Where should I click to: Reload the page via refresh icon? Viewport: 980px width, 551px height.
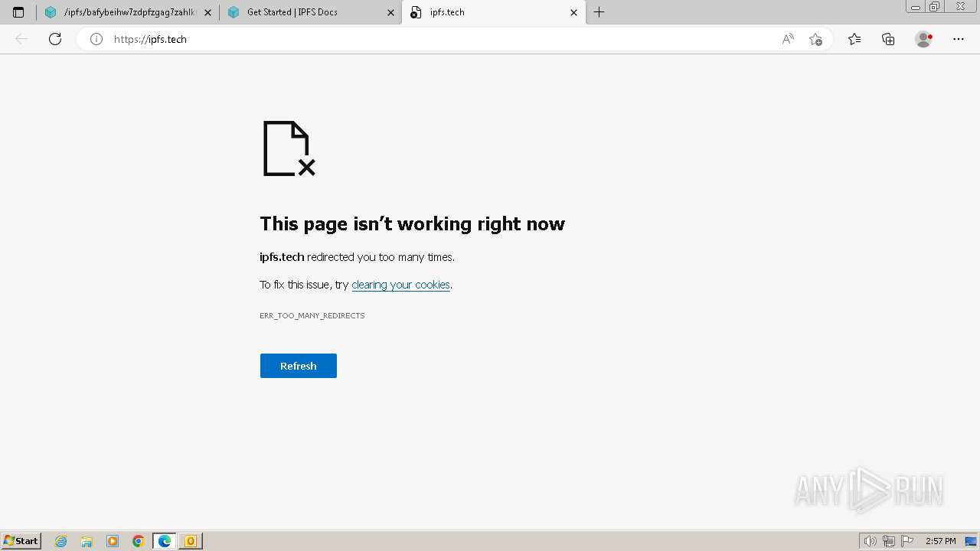coord(55,39)
